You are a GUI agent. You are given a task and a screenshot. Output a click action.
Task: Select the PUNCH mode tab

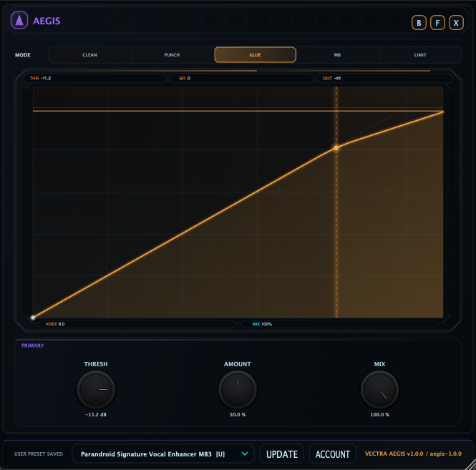(x=172, y=55)
